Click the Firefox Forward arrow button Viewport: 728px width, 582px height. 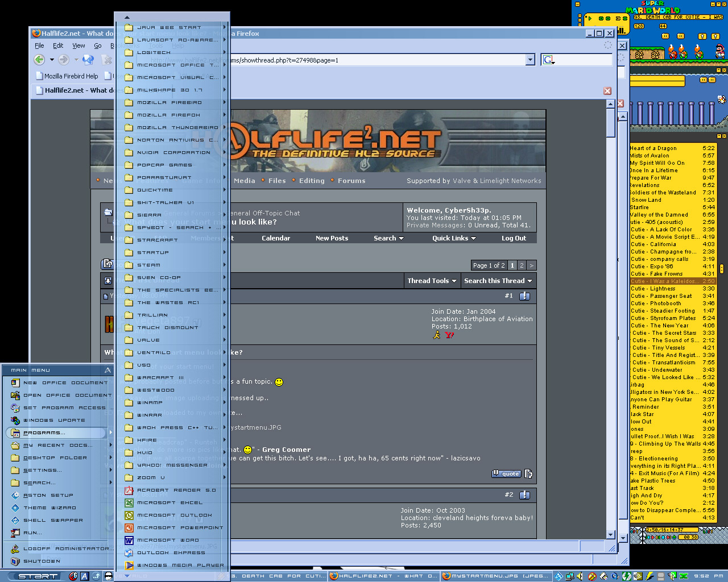point(64,59)
